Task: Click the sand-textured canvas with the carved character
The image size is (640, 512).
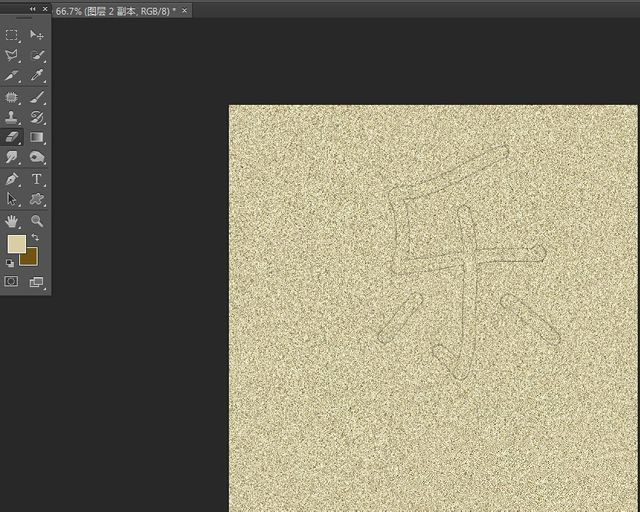Action: (x=433, y=308)
